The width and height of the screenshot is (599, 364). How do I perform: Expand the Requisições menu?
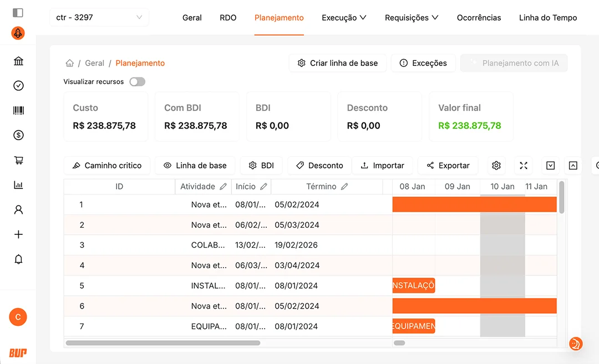[412, 18]
